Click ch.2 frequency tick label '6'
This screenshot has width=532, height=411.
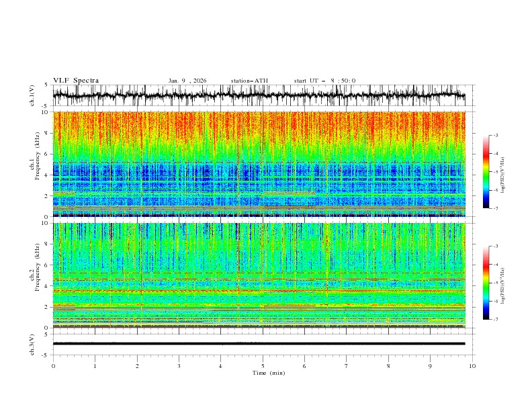(47, 265)
